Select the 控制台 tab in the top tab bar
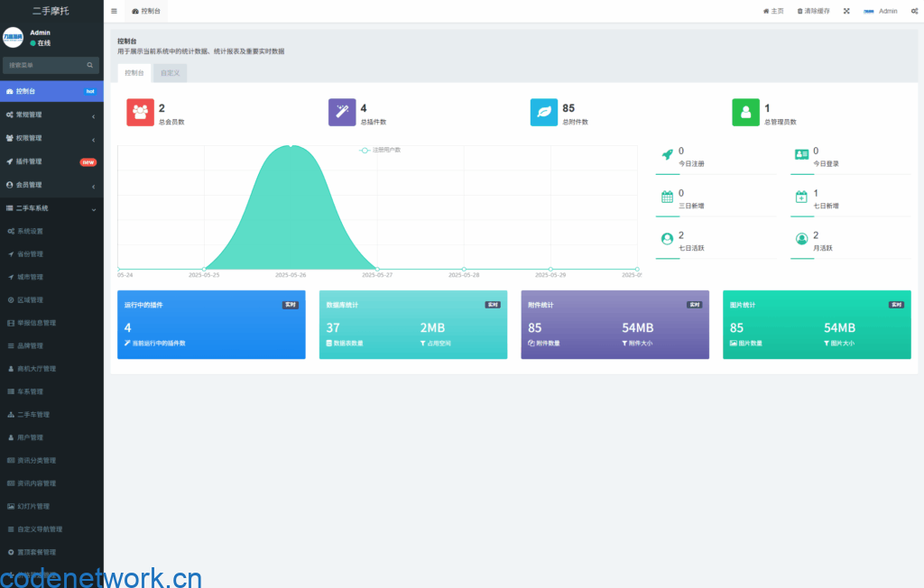Screen dimensions: 924x588 [146, 11]
